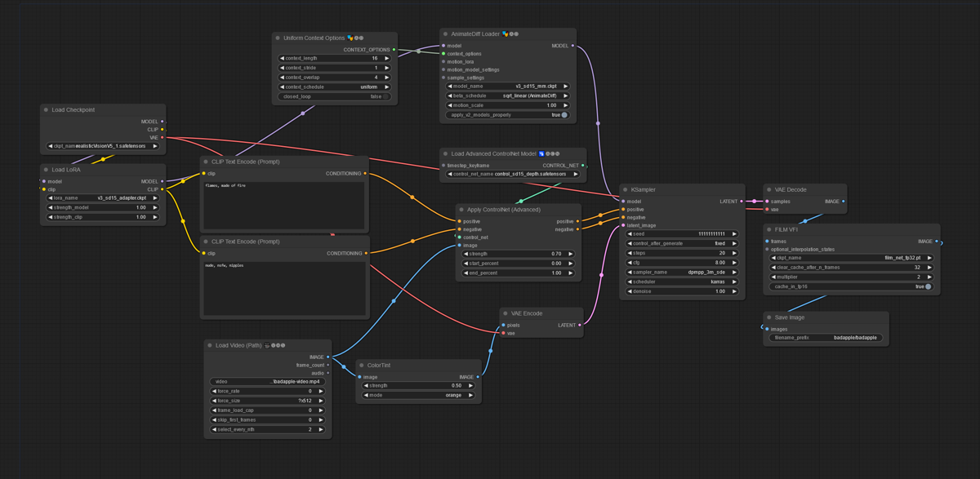The width and height of the screenshot is (980, 479).
Task: Click the Python badge icon on Uniform Context Options
Action: coord(351,38)
